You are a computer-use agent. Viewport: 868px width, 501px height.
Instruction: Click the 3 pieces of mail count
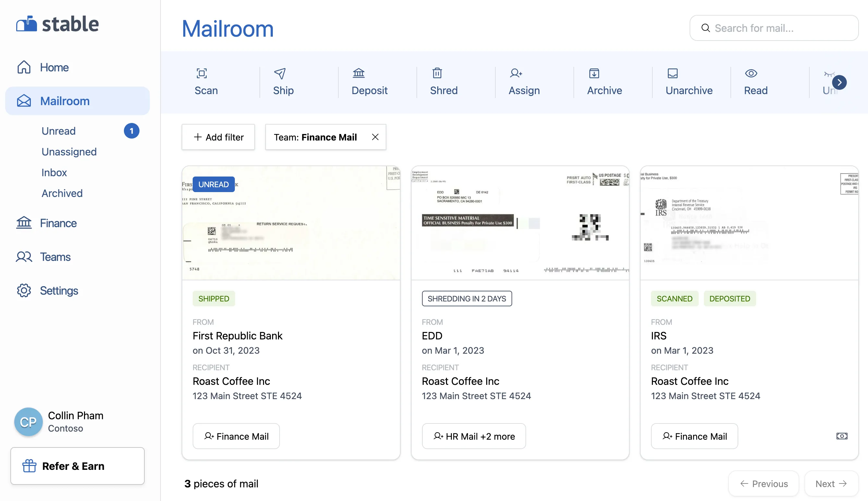point(221,483)
